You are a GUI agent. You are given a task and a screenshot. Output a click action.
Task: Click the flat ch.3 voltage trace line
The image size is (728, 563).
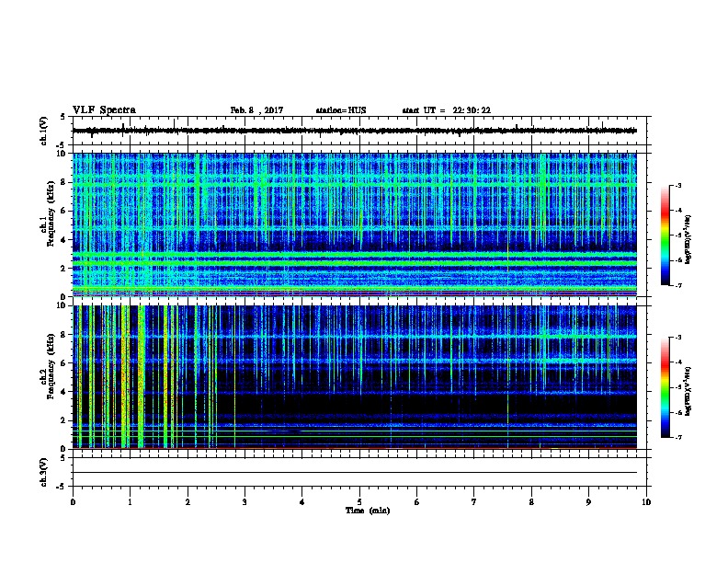(x=355, y=473)
